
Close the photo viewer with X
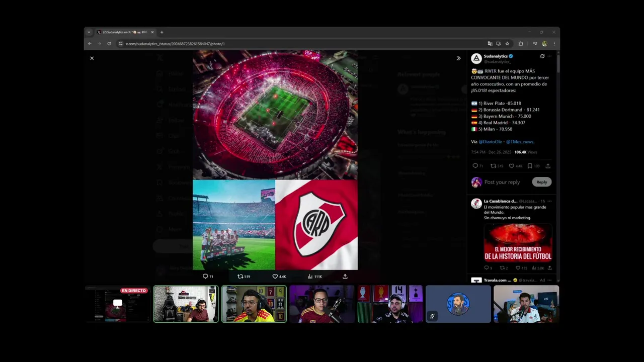(x=92, y=58)
